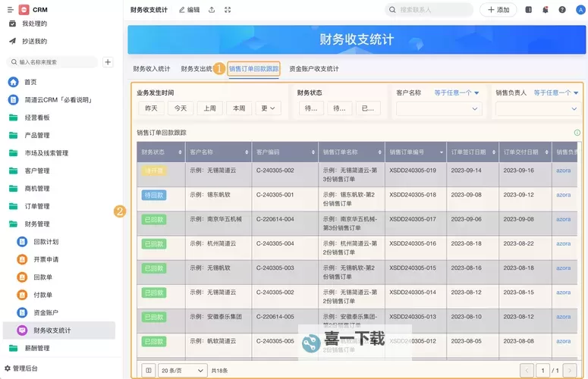Open the help question-mark icon
Screen dimensions: 588x379
(562, 10)
